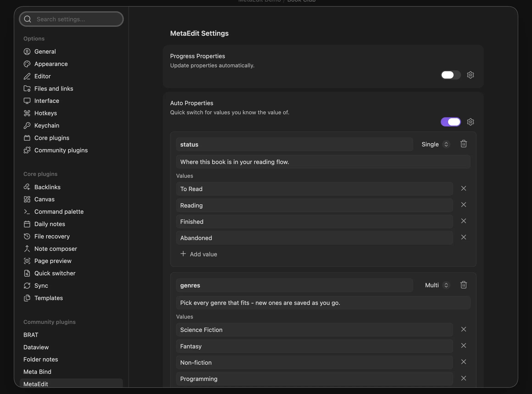
Task: Edit the 'Reading' value field
Action: pos(314,205)
